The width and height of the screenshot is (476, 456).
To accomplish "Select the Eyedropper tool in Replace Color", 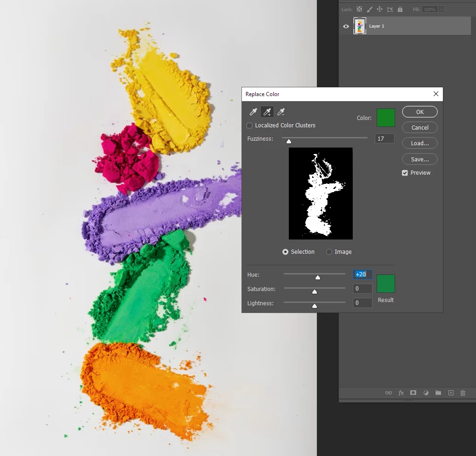I will click(x=253, y=112).
